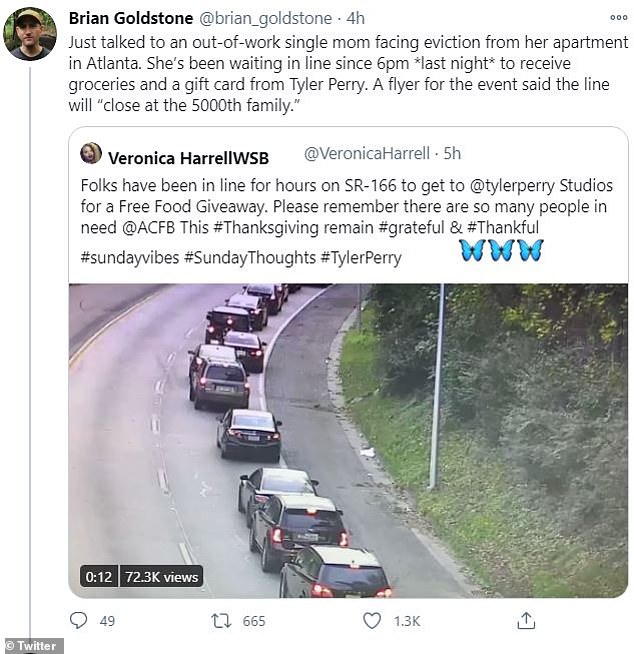634x654 pixels.
Task: Open the #sundayvibes hashtag
Action: click(129, 257)
